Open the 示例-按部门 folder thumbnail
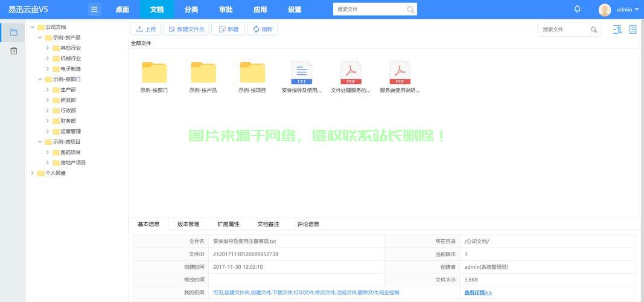 pyautogui.click(x=154, y=72)
